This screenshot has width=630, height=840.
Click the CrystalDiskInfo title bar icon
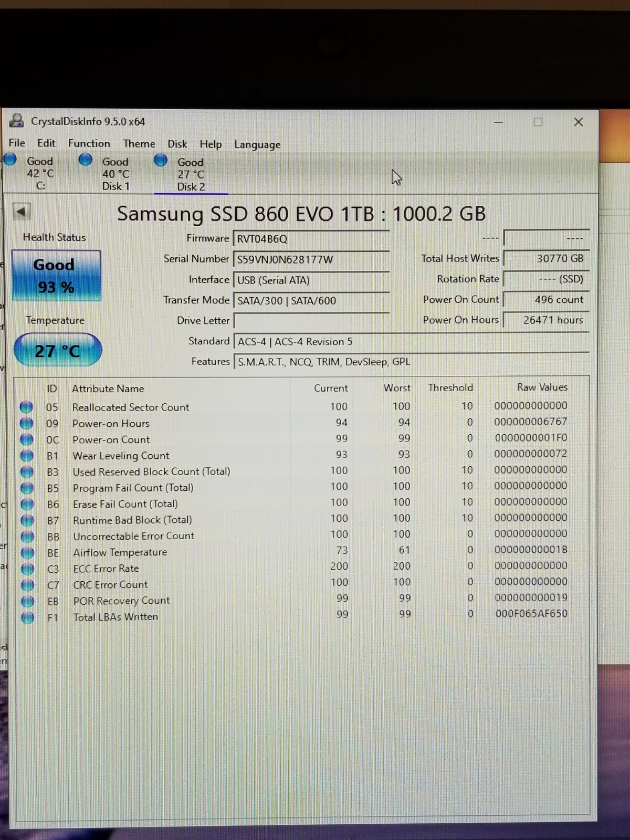coord(17,121)
